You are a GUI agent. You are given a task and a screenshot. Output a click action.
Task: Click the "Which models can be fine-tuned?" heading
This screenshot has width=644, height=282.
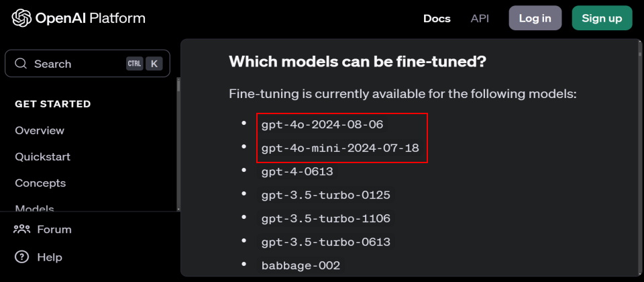coord(358,62)
